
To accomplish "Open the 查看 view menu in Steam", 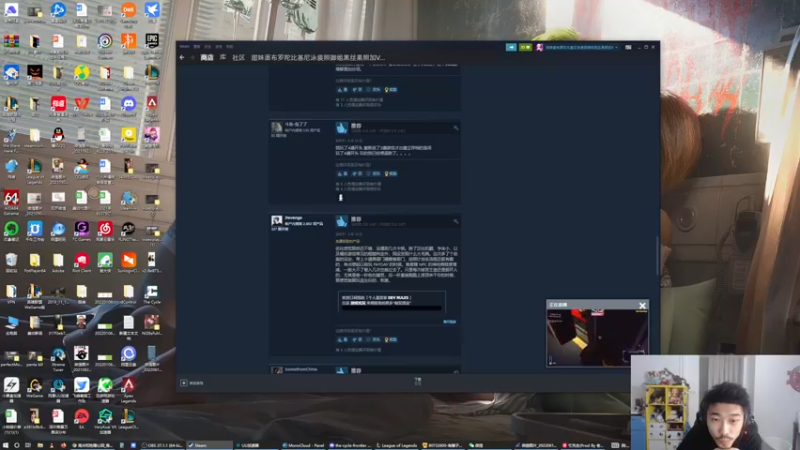I will tap(197, 46).
